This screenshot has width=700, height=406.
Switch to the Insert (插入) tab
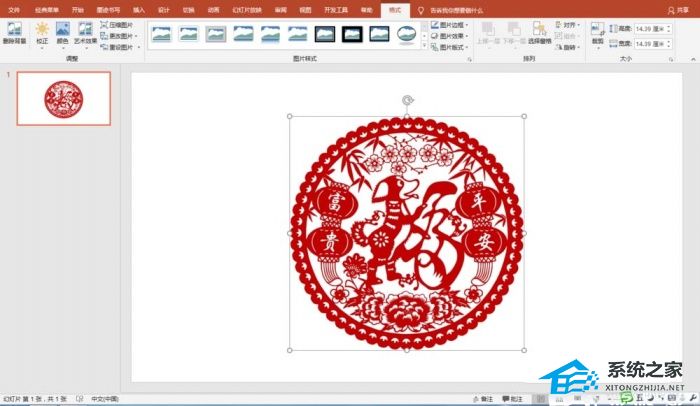point(139,10)
